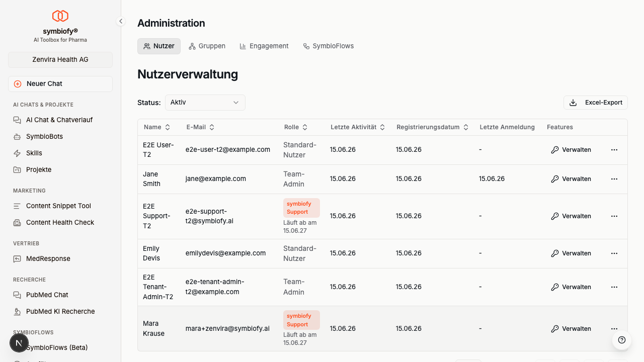This screenshot has height=362, width=644.
Task: Sort table by Registrierungsdatum column
Action: (432, 127)
